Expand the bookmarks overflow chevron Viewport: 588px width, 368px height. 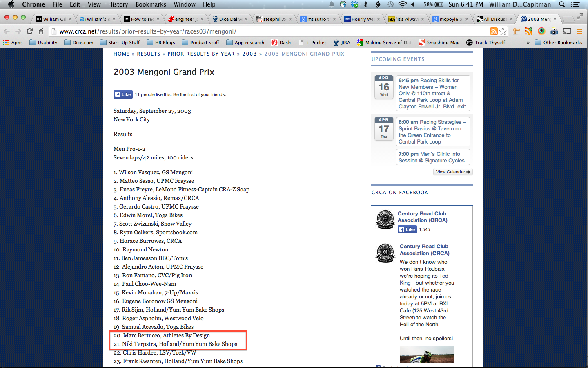528,43
